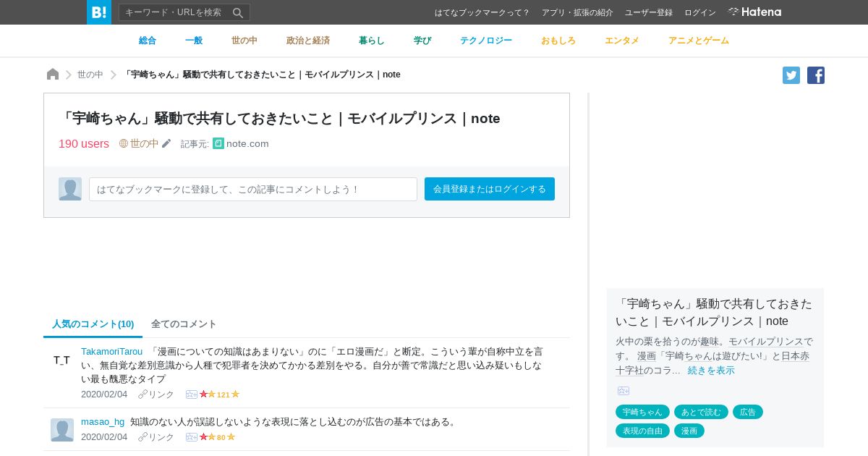Open the おもしろ navigation tab
Screen dimensions: 868x456
(558, 41)
